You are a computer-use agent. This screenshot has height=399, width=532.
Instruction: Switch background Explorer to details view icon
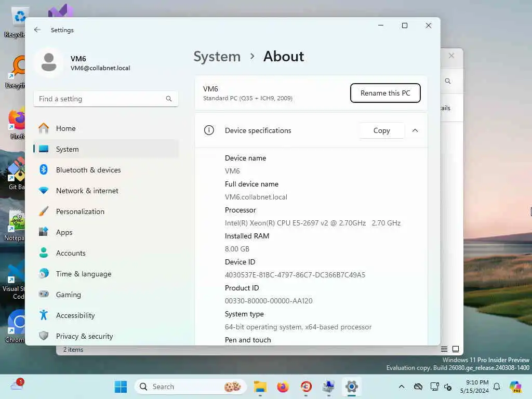point(444,349)
